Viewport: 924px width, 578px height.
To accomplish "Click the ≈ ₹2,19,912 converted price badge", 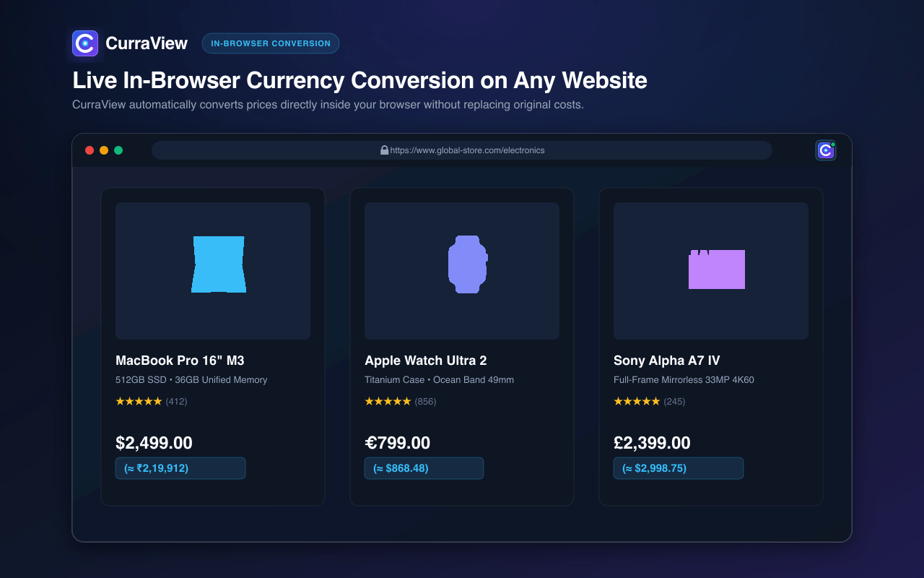I will coord(180,468).
